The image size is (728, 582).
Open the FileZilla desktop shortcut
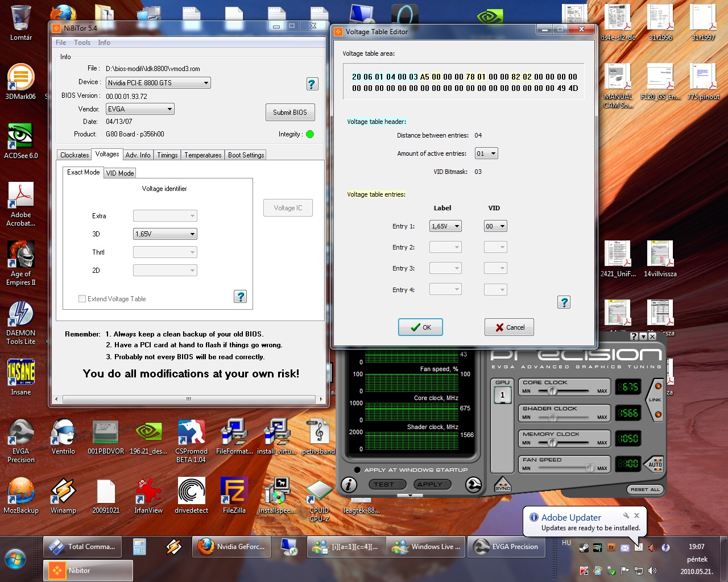point(234,496)
